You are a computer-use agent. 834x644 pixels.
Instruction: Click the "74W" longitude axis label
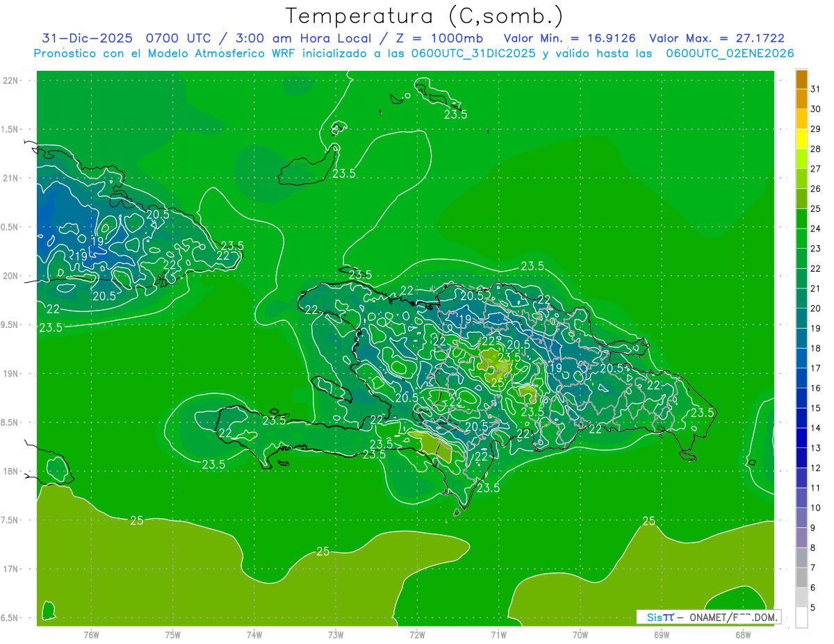point(254,635)
